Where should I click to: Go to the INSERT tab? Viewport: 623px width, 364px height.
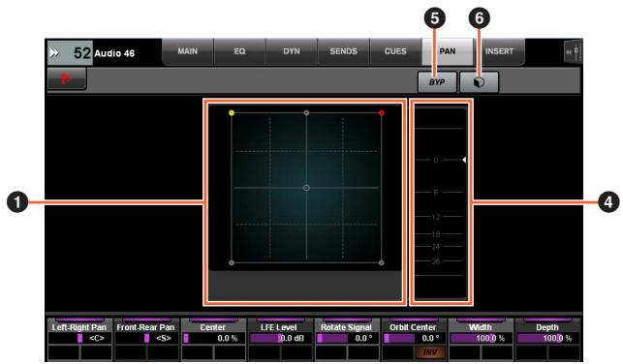tap(499, 51)
